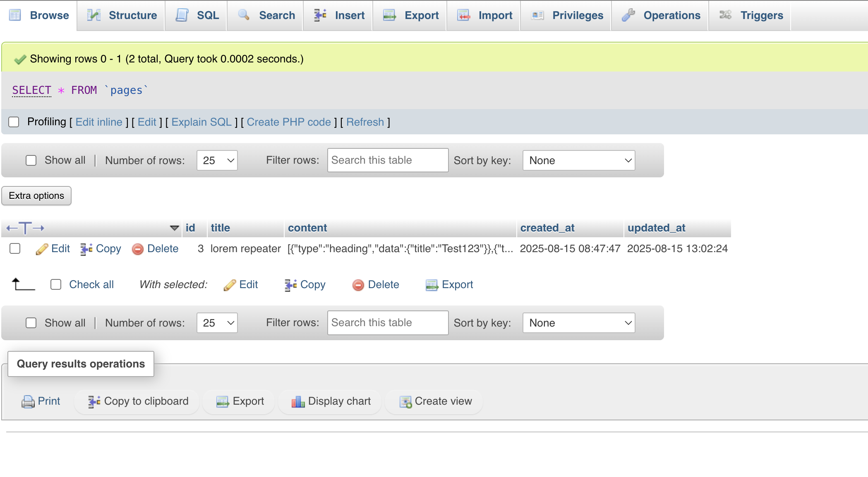
Task: Expand column options arrow beside id header
Action: pos(174,228)
